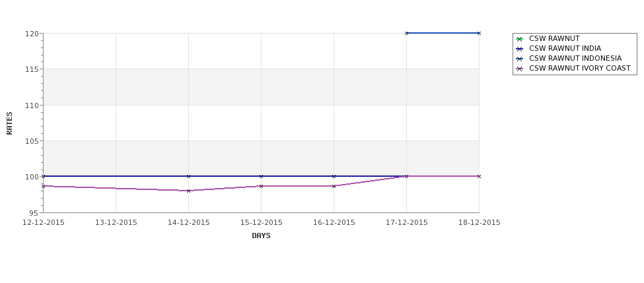The width and height of the screenshot is (644, 283).
Task: Click the purple line marker on 14-12-2015
Action: click(x=188, y=191)
